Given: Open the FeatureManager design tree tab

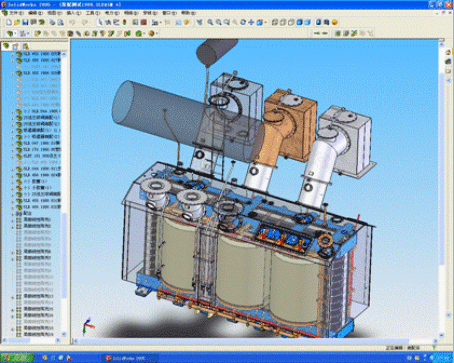Looking at the screenshot, I should click(x=6, y=46).
